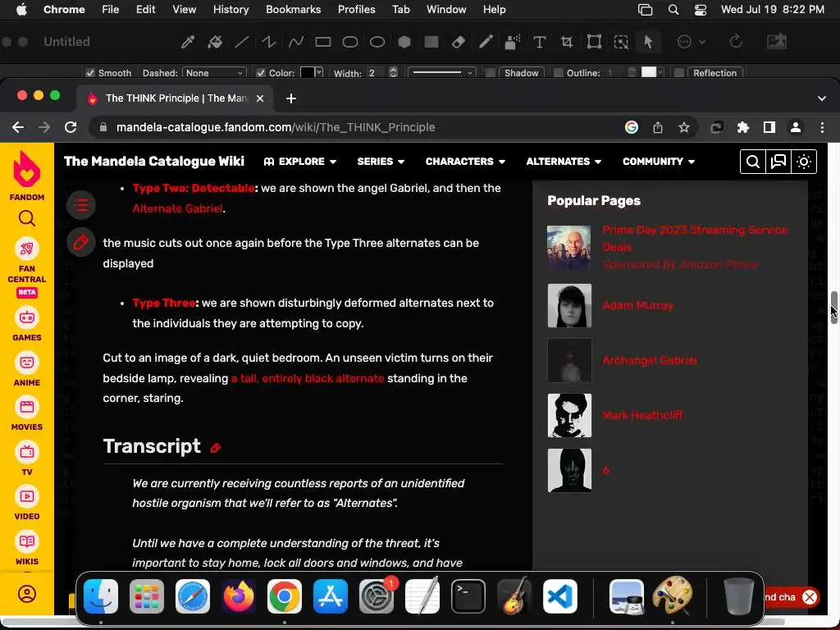This screenshot has height=630, width=840.
Task: Open Wikis in Fandom sidebar
Action: click(x=27, y=548)
